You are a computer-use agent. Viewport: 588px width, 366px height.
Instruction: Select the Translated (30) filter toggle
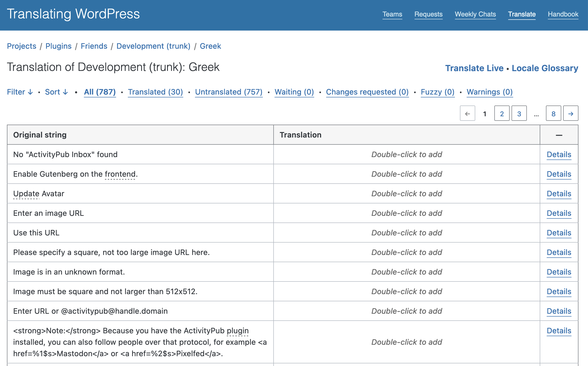coord(155,92)
